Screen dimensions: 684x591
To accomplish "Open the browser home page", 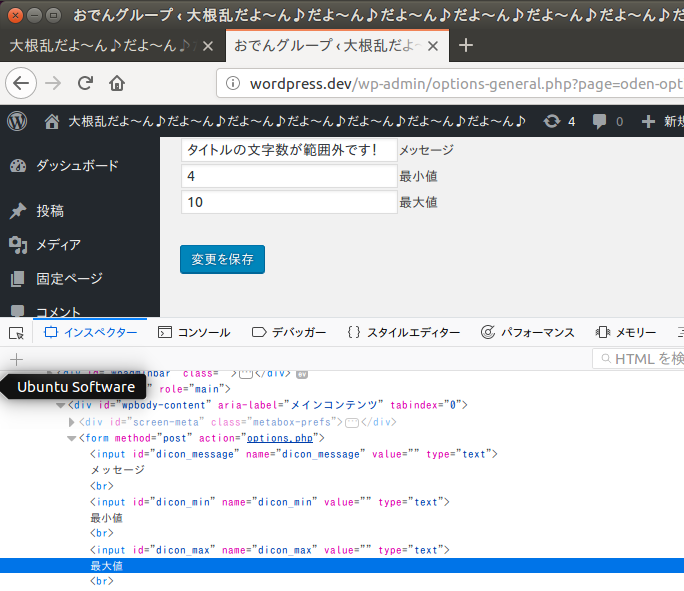I will tap(117, 83).
